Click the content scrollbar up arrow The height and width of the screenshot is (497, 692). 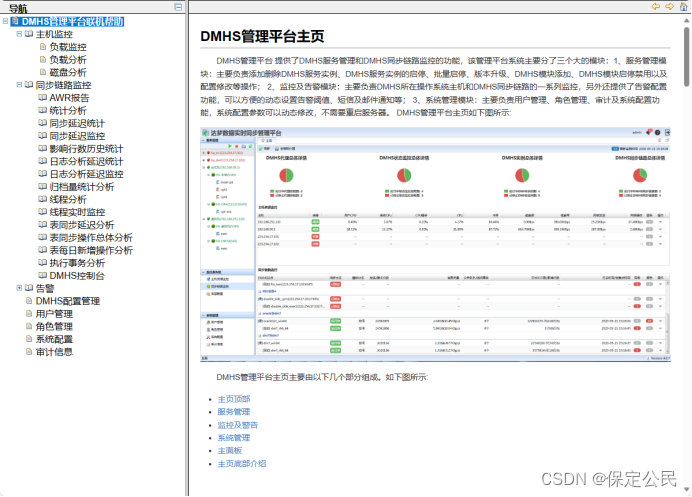point(687,20)
